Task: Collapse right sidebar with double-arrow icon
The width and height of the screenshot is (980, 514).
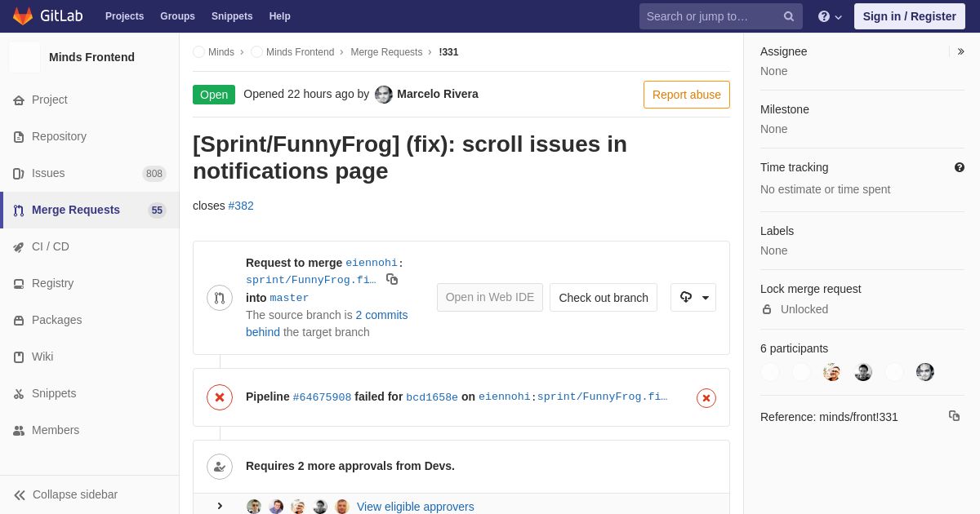Action: (x=960, y=51)
